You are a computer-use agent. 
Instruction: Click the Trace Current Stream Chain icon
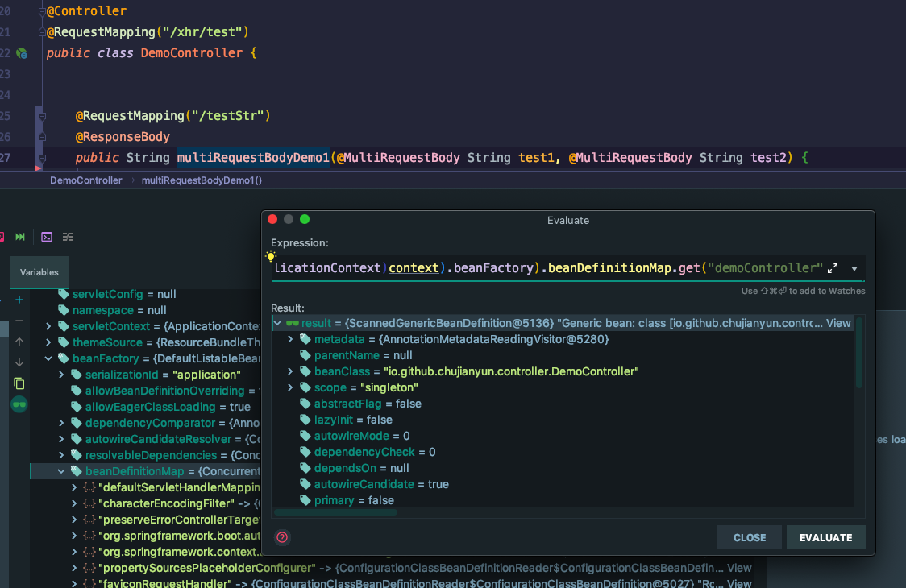[68, 237]
